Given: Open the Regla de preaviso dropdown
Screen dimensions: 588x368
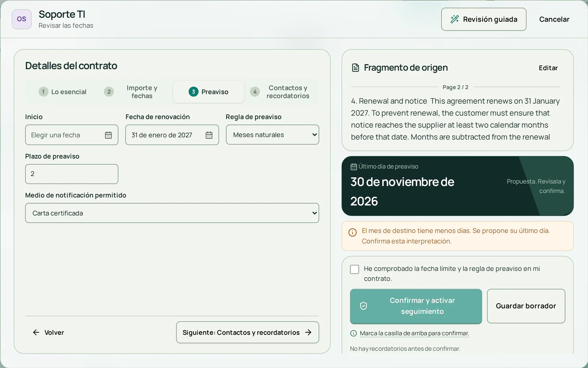Looking at the screenshot, I should (x=272, y=135).
